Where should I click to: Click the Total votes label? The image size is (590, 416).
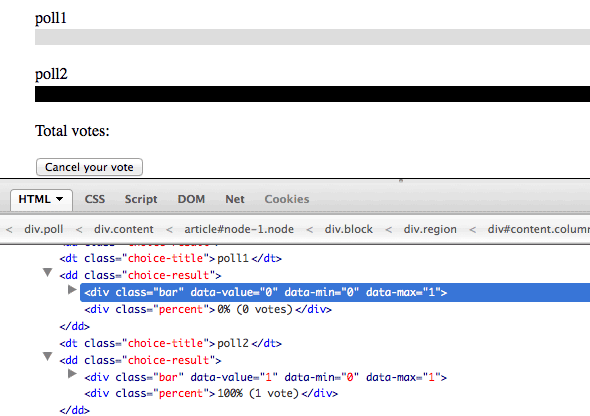point(72,131)
